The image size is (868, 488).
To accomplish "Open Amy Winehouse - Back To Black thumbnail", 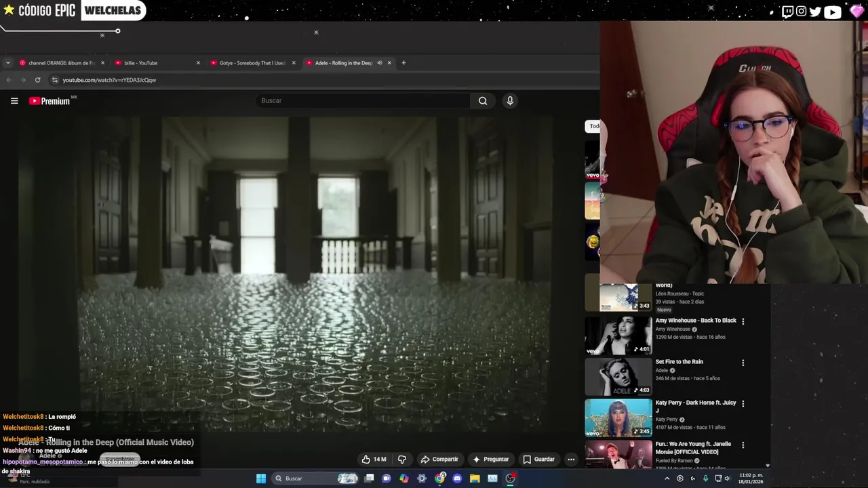I will 618,335.
